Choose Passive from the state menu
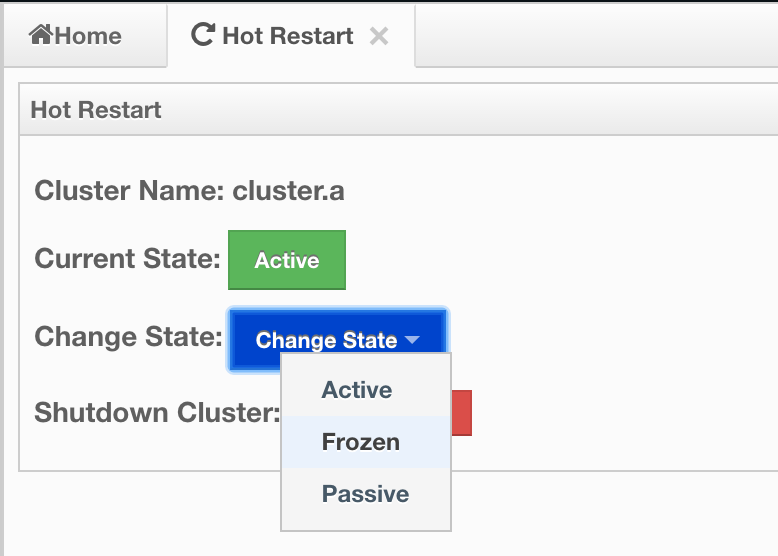778x556 pixels. pos(366,494)
